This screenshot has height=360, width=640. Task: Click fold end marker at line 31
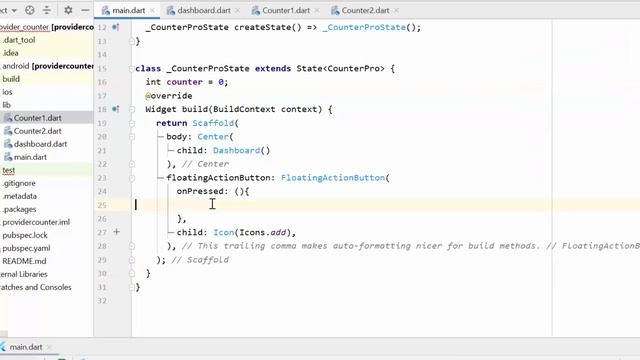[132, 287]
